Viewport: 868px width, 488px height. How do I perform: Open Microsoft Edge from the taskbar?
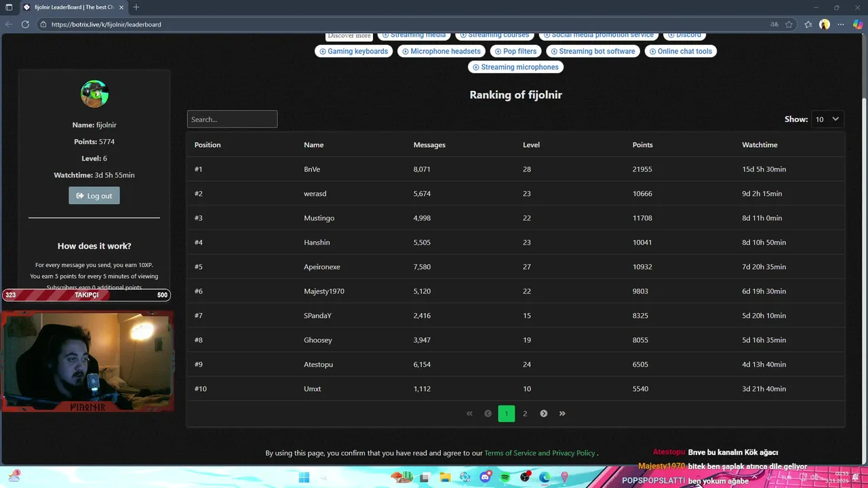pyautogui.click(x=545, y=478)
